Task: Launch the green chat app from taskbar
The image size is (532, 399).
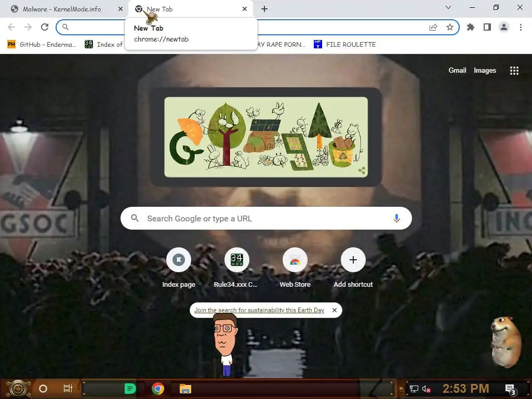Action: 130,389
